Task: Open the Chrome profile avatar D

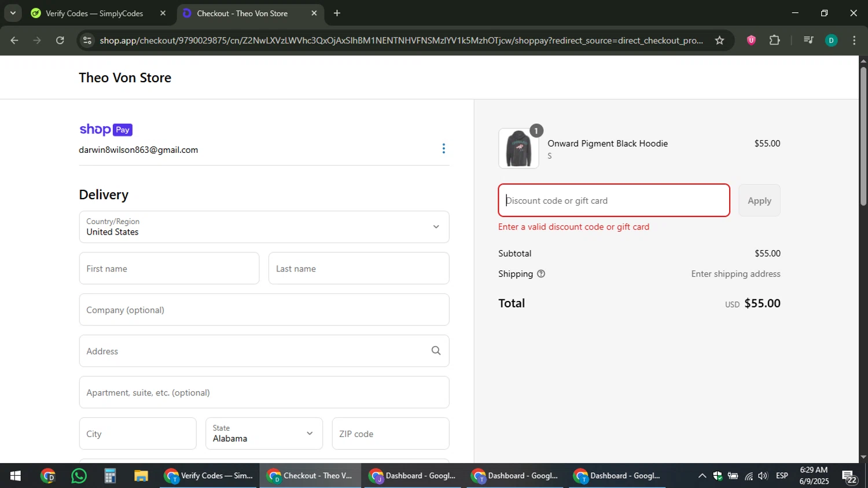Action: 831,41
